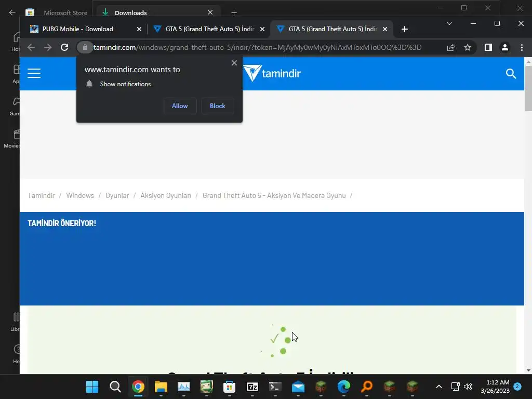Open 7-Zip from taskbar
532x399 pixels.
(252, 387)
